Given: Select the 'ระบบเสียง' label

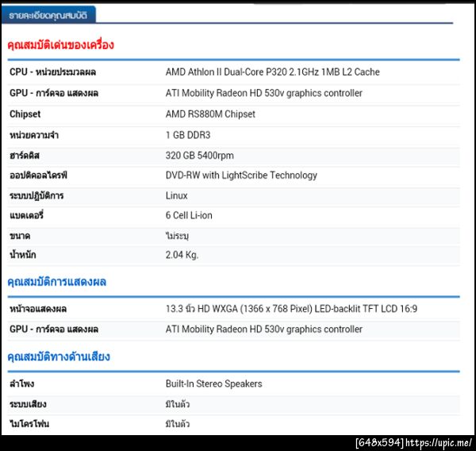Looking at the screenshot, I should [x=28, y=404].
